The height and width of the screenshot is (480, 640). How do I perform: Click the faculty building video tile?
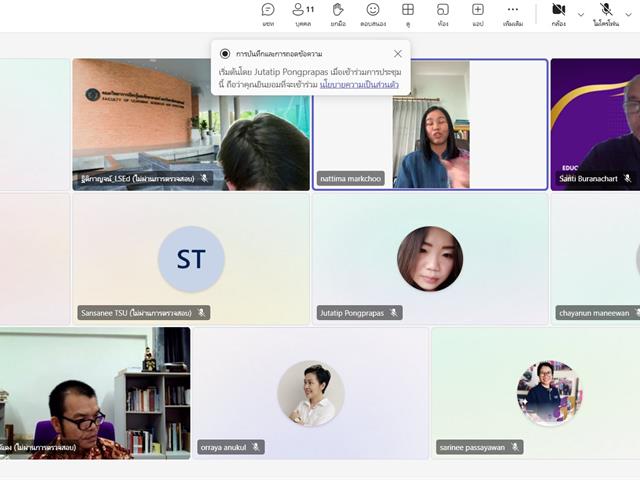pos(191,125)
